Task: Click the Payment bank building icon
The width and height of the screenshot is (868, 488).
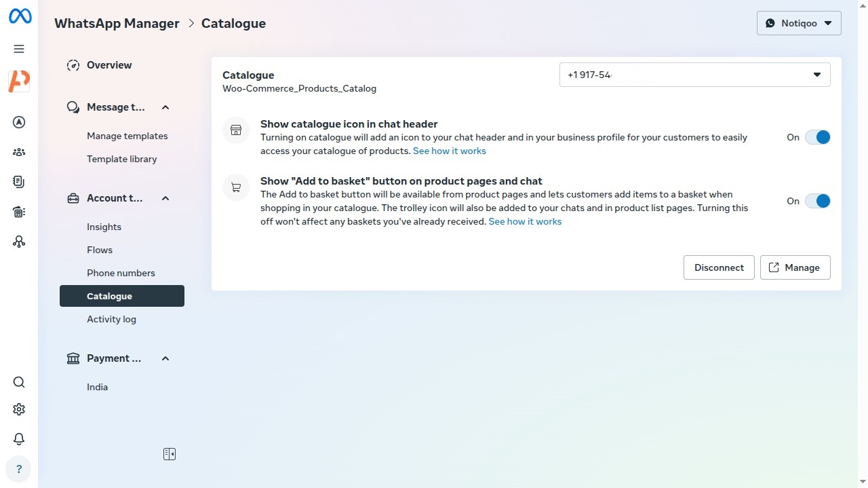Action: 73,358
